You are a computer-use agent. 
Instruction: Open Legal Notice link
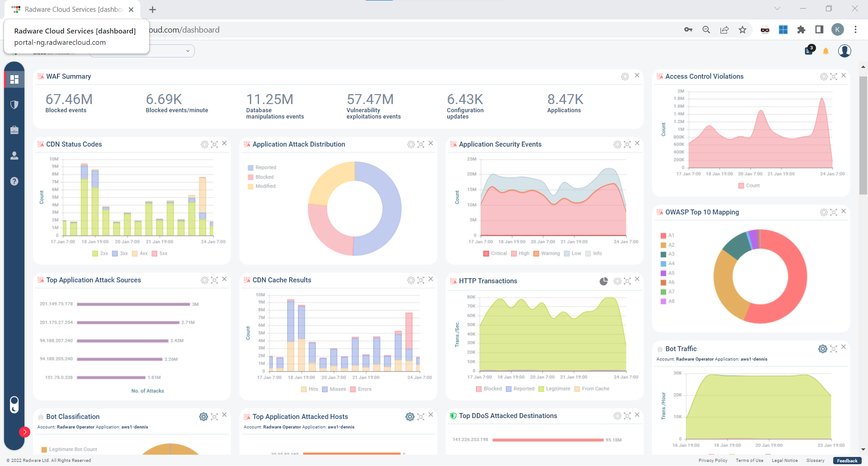pyautogui.click(x=785, y=461)
